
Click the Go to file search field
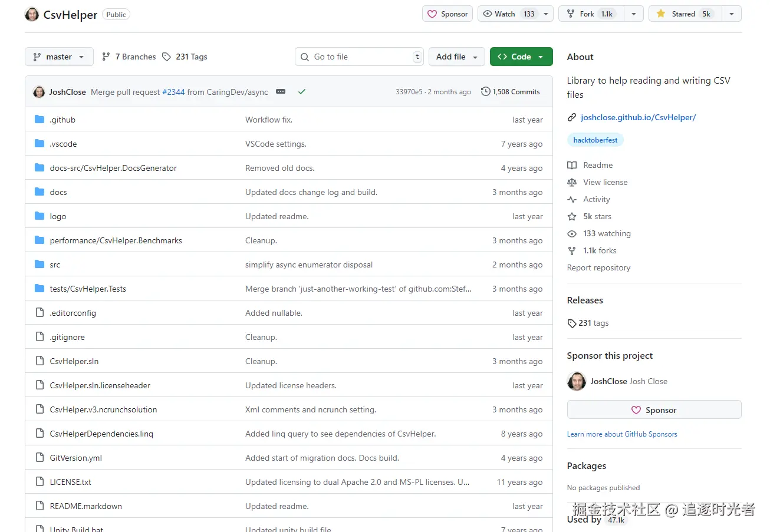(359, 57)
